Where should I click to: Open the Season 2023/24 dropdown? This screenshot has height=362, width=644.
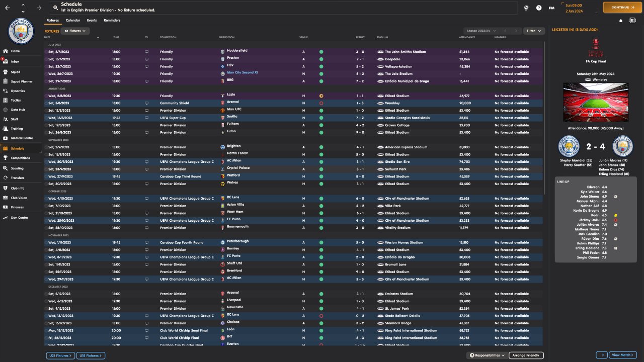point(481,31)
